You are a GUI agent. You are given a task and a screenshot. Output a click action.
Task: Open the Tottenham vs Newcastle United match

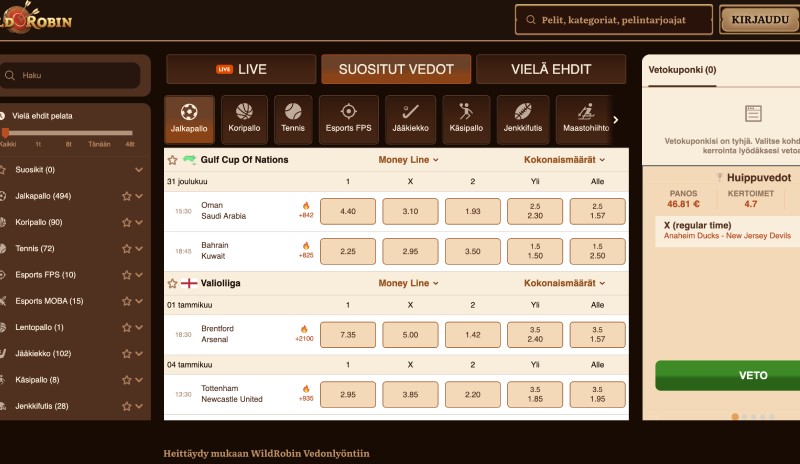tap(232, 394)
